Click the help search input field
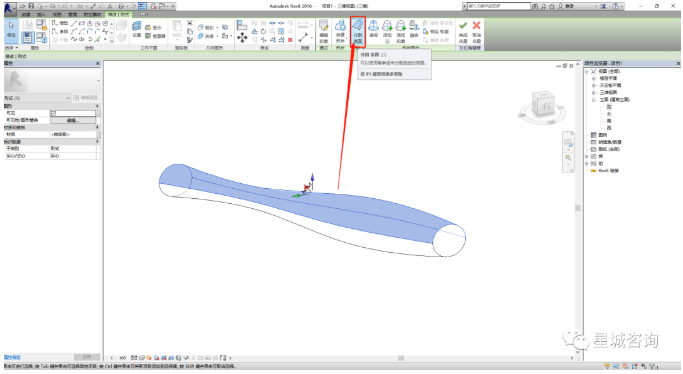The width and height of the screenshot is (683, 374). (x=499, y=6)
